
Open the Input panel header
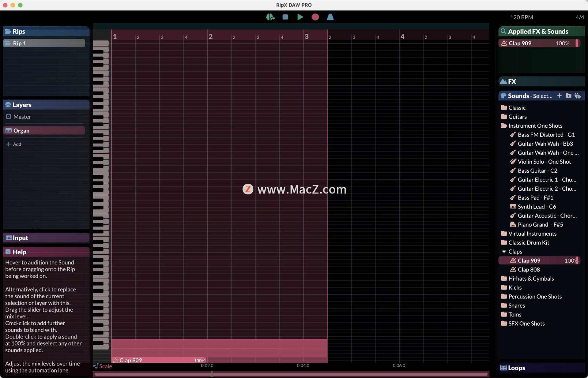tap(46, 238)
